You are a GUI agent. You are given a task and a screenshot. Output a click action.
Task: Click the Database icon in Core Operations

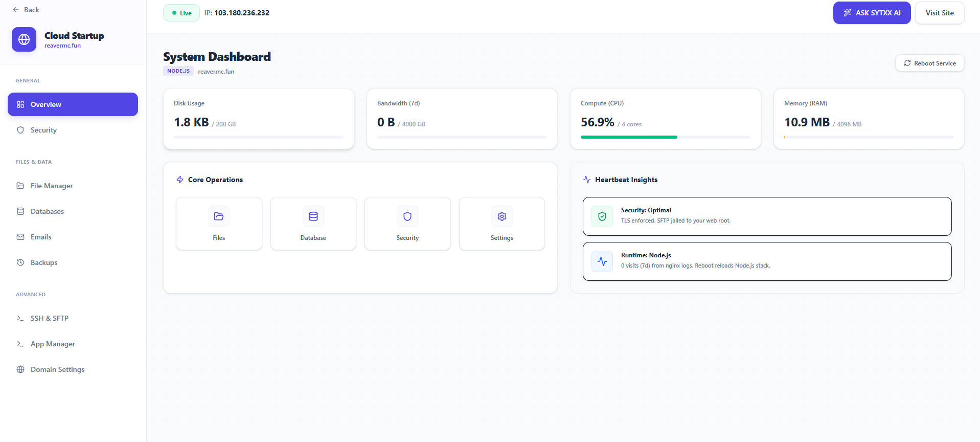pyautogui.click(x=313, y=216)
